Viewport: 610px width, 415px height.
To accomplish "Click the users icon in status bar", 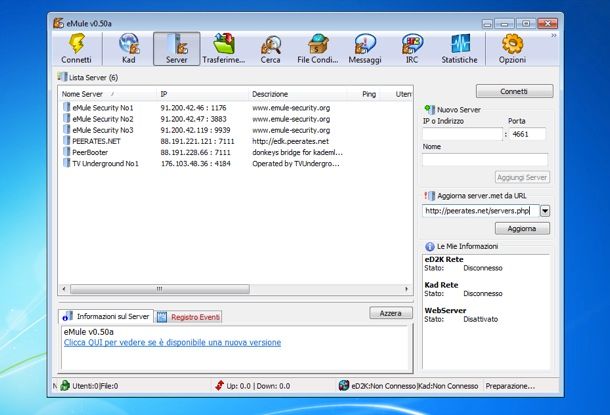I will pos(65,385).
